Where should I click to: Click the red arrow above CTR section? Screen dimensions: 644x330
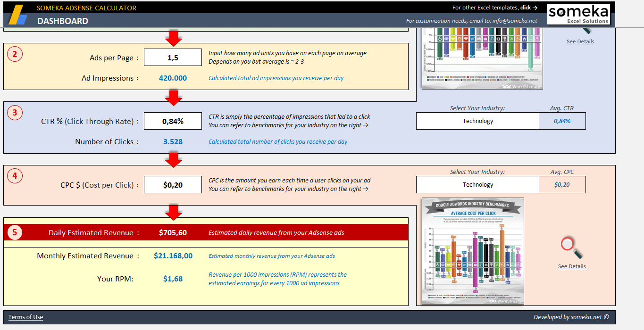tap(174, 97)
